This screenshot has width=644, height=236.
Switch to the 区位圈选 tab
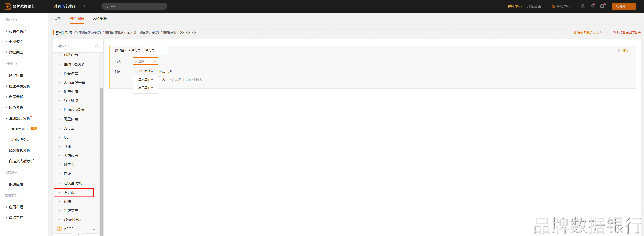tap(100, 19)
